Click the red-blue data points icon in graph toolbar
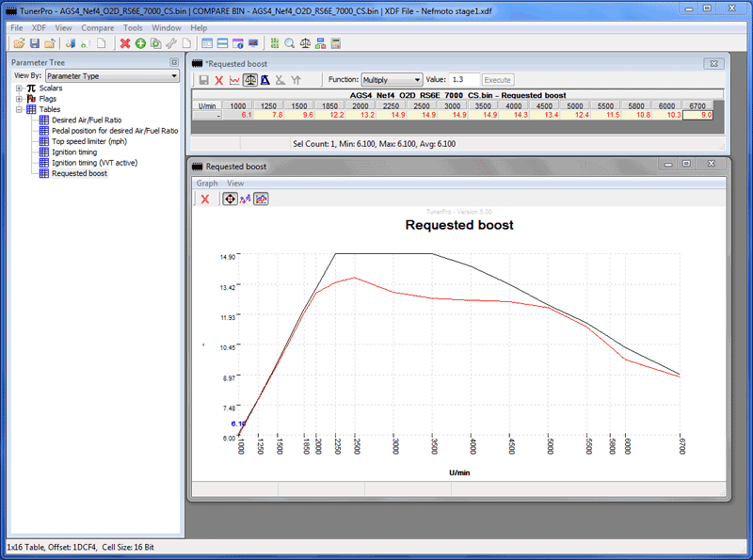The height and width of the screenshot is (560, 753). click(x=246, y=199)
